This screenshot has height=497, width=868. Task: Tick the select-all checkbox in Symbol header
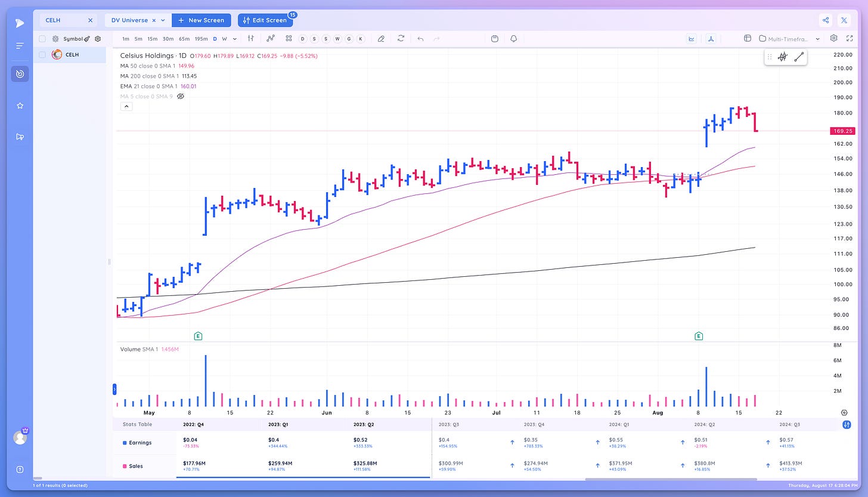42,39
